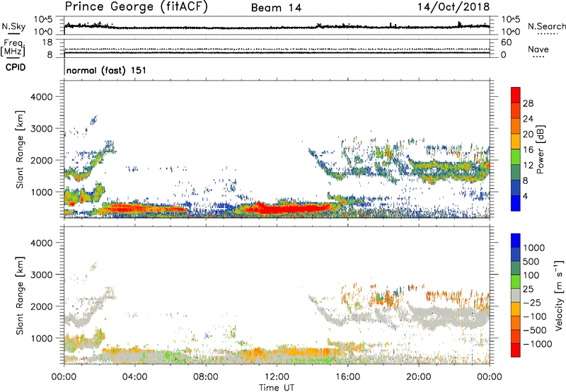The image size is (566, 392).
Task: Click the N.Sky legend label
Action: (13, 26)
